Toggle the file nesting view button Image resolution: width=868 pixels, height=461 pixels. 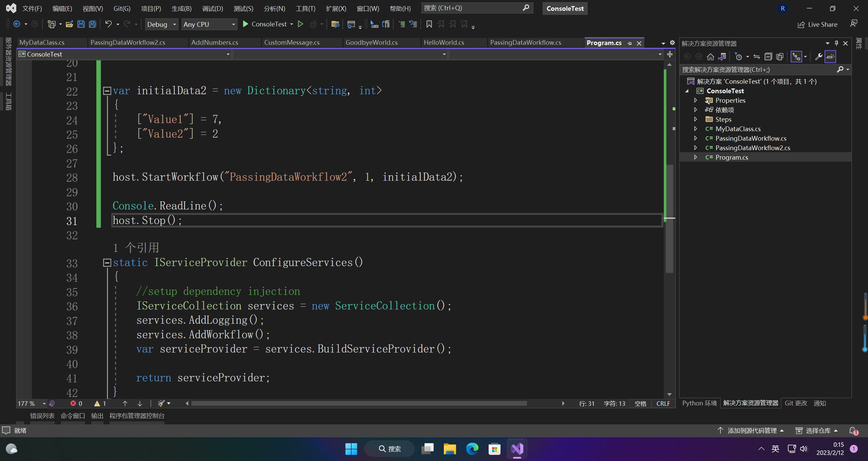[x=796, y=57]
